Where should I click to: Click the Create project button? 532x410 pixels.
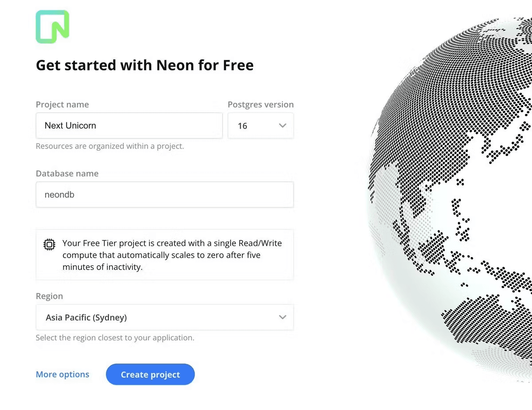point(150,374)
